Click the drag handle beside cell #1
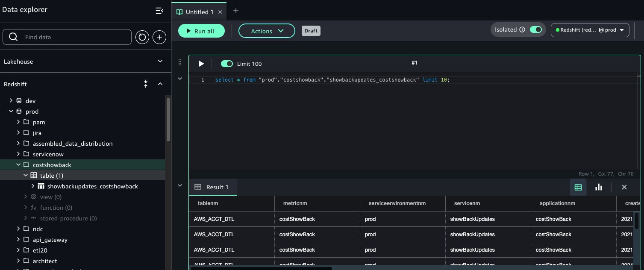The image size is (644, 270). tap(180, 63)
